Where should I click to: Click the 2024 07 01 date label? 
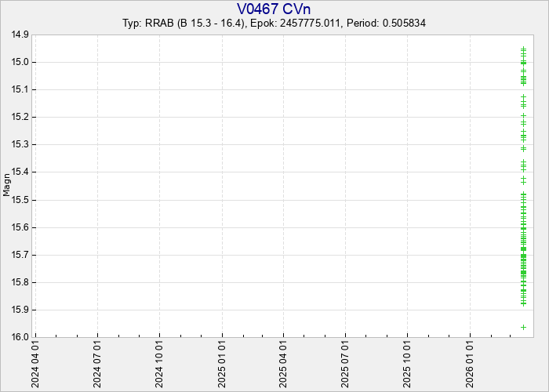[97, 363]
